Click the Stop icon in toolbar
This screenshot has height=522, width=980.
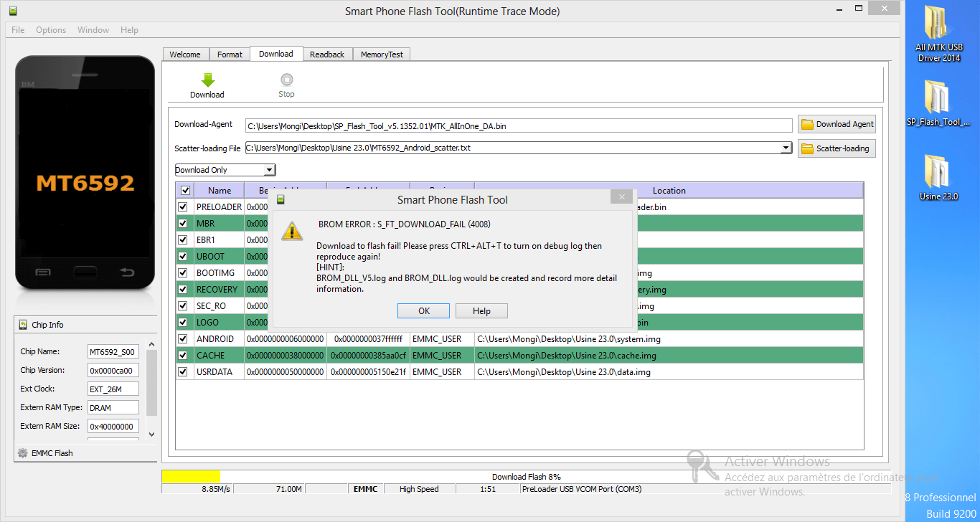tap(287, 80)
